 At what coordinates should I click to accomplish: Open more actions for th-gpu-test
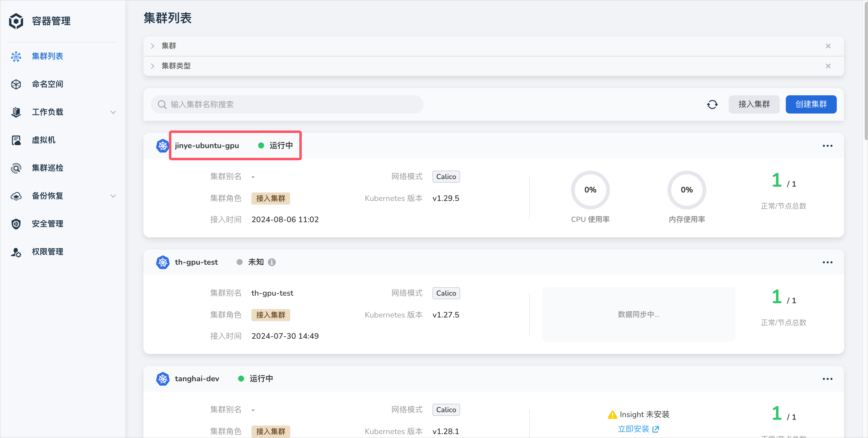[827, 262]
